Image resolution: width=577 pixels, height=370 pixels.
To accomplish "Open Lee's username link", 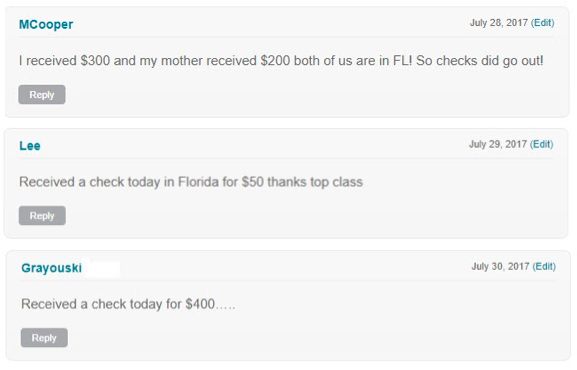I will pyautogui.click(x=30, y=146).
